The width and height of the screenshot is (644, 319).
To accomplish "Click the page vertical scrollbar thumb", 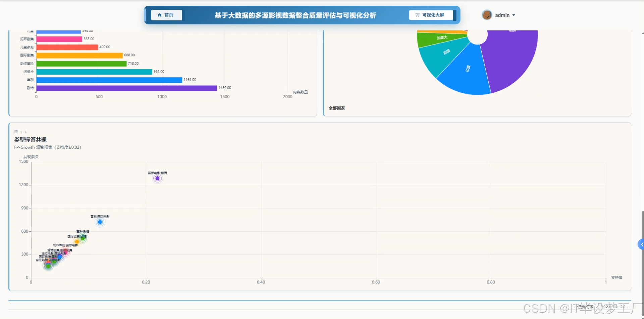I will point(642,264).
